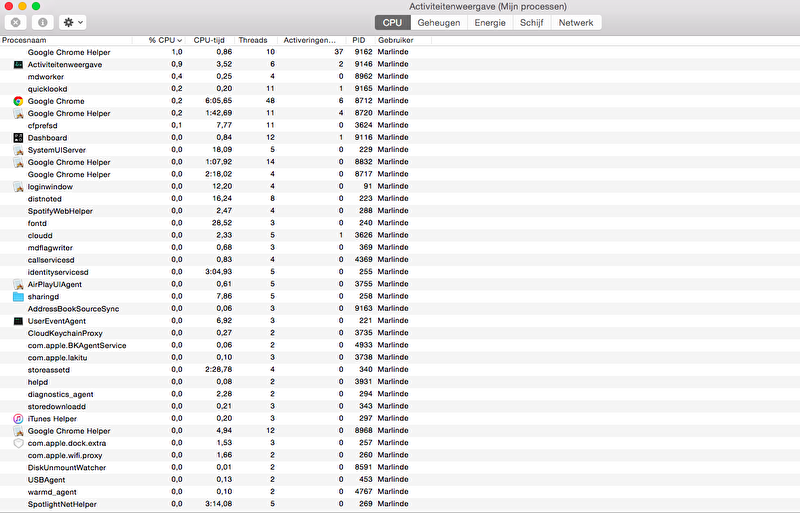Open the Schijf tab
Image resolution: width=800 pixels, height=513 pixels.
pyautogui.click(x=531, y=22)
